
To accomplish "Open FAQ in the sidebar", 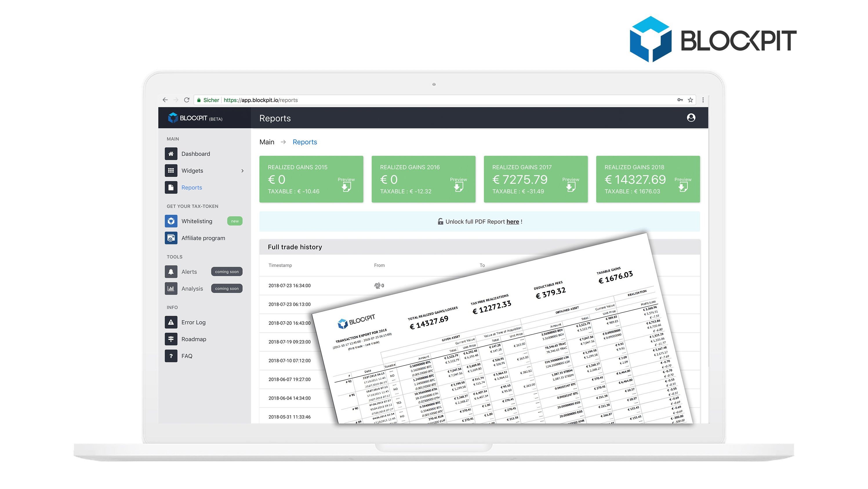I will [x=187, y=356].
